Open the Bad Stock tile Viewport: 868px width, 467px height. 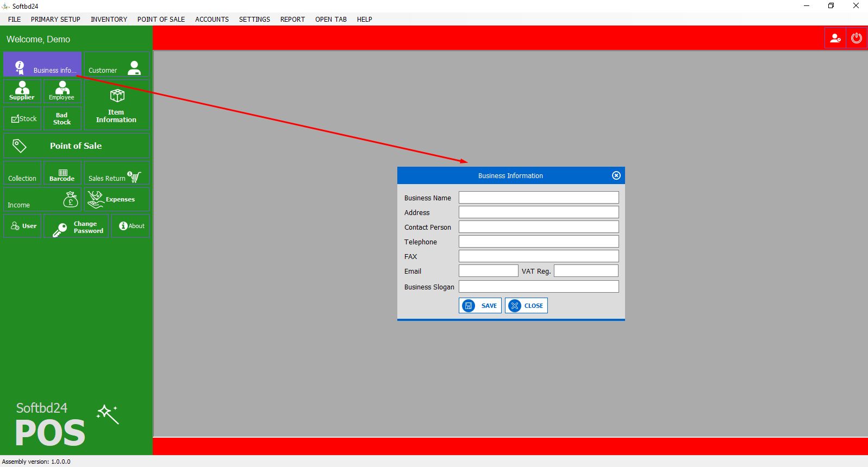coord(62,118)
